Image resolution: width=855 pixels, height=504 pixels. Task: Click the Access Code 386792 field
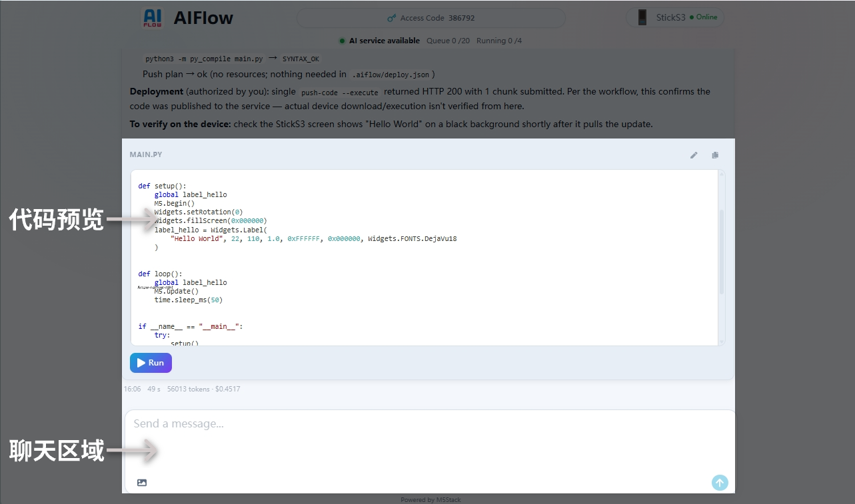[x=431, y=18]
